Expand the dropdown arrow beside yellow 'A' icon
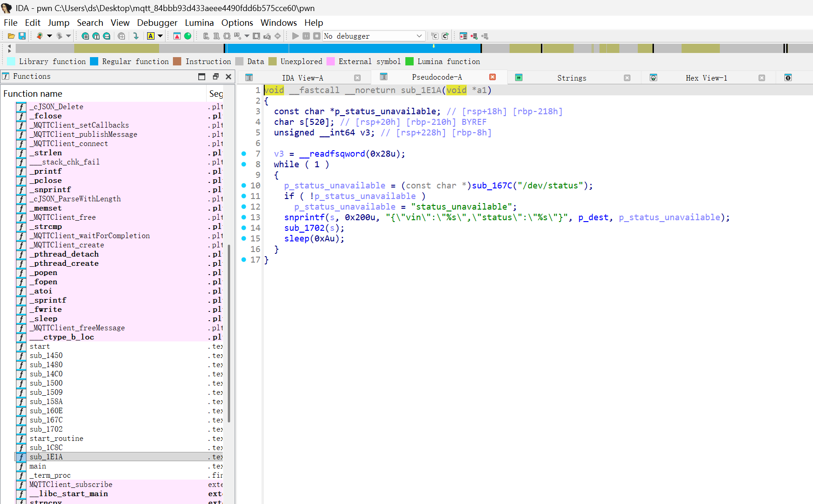 pos(160,36)
